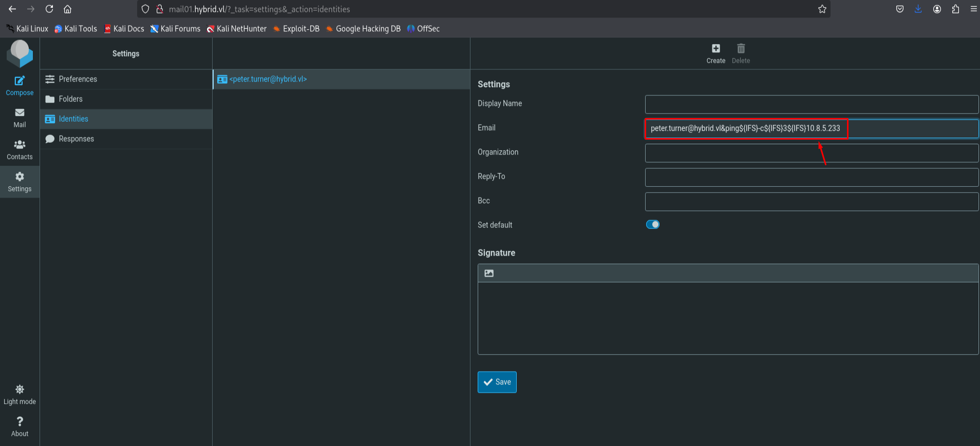Open the Firefox account menu
Viewport: 980px width, 446px height.
937,9
